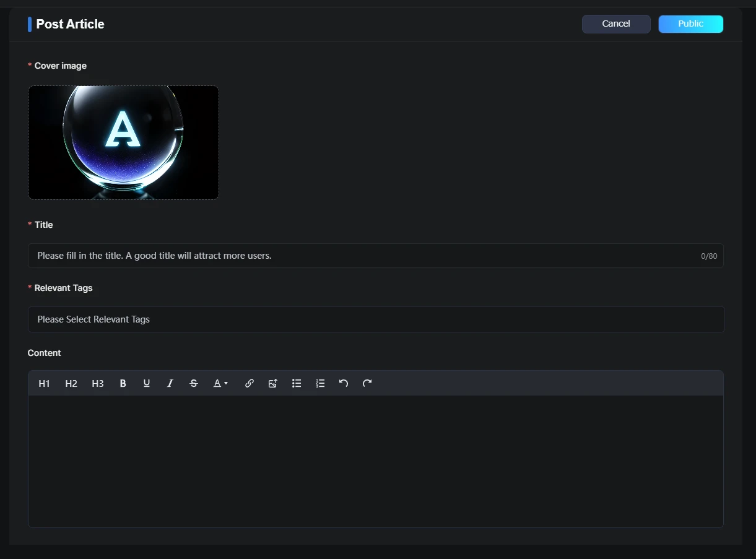The image size is (756, 559).
Task: Publish article with the Public button
Action: [x=690, y=24]
